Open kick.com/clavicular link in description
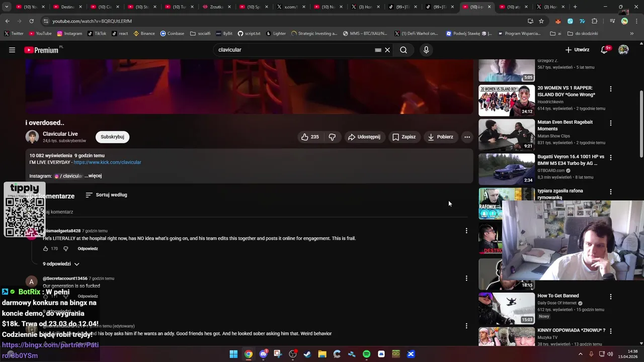This screenshot has width=644, height=362. pos(107,162)
